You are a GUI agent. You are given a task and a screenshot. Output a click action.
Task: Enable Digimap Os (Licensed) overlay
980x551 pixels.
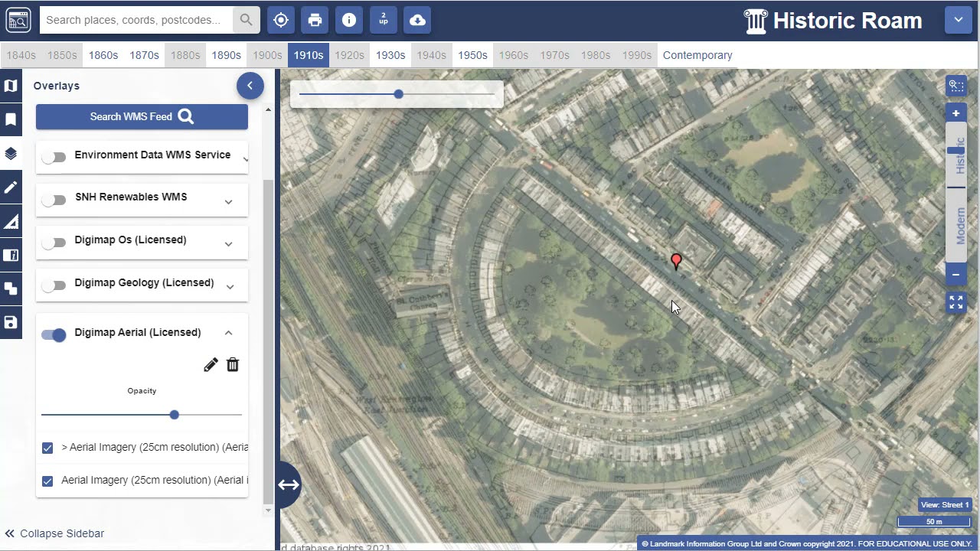point(54,243)
